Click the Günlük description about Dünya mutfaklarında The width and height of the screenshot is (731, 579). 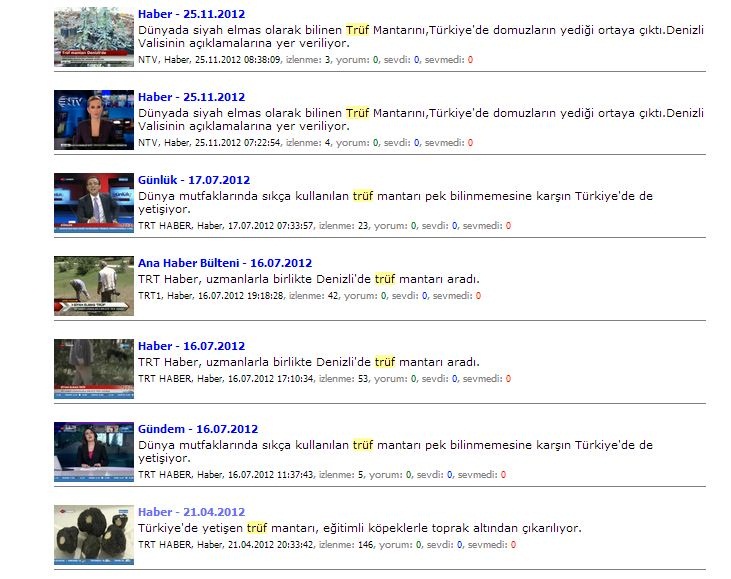pos(395,202)
